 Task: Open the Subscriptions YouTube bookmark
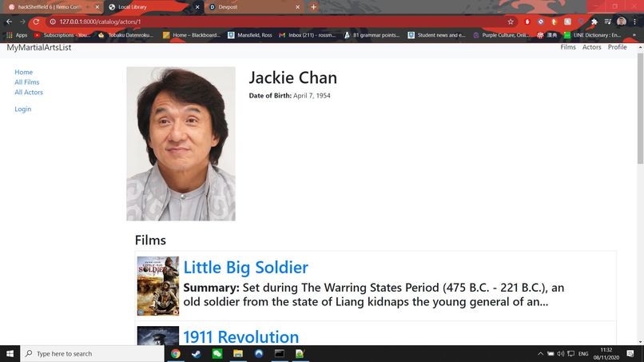click(62, 35)
